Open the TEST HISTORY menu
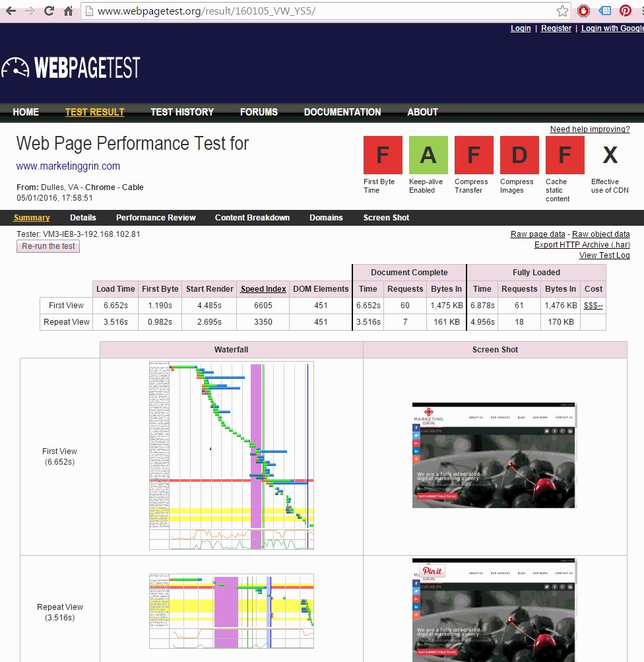 (x=181, y=112)
